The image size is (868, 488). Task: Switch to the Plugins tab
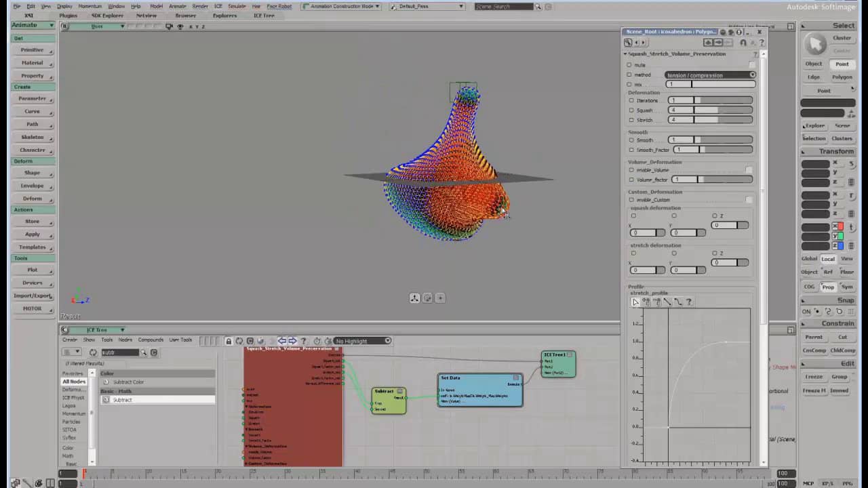pyautogui.click(x=68, y=16)
